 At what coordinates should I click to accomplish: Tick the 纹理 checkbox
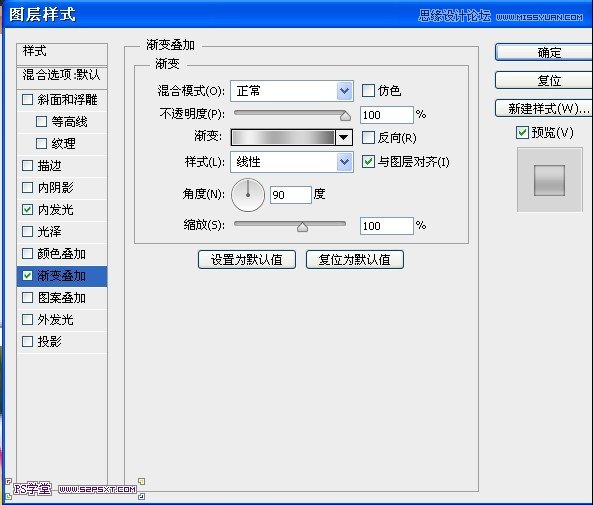(x=41, y=143)
